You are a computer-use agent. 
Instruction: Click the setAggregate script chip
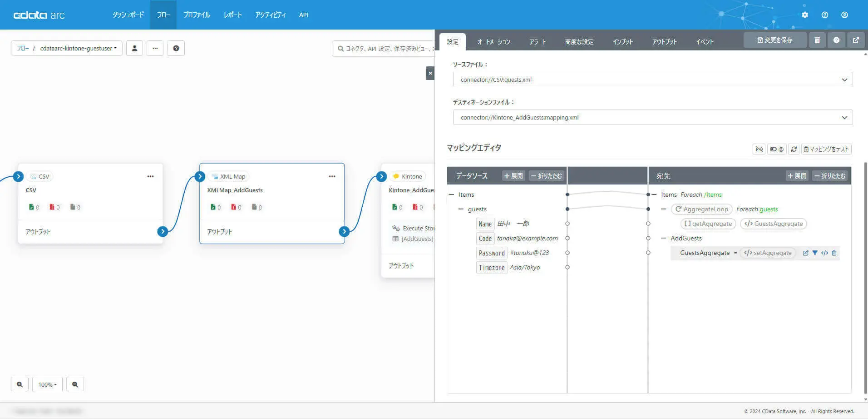pos(768,253)
